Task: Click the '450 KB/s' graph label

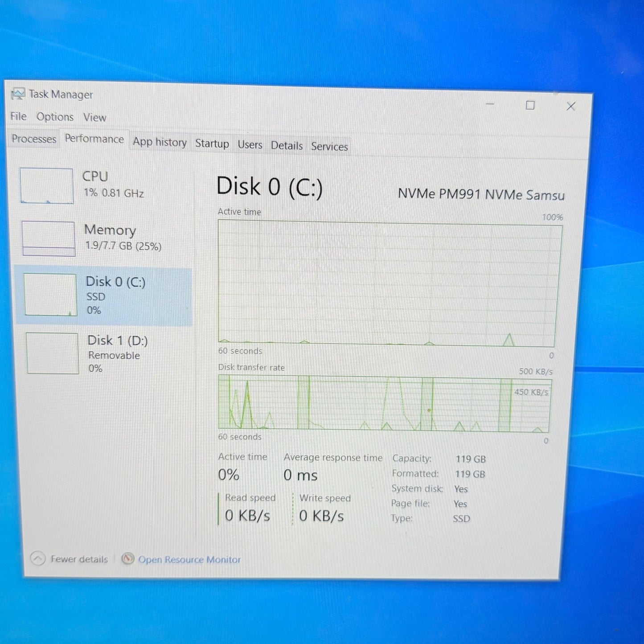Action: [x=531, y=392]
